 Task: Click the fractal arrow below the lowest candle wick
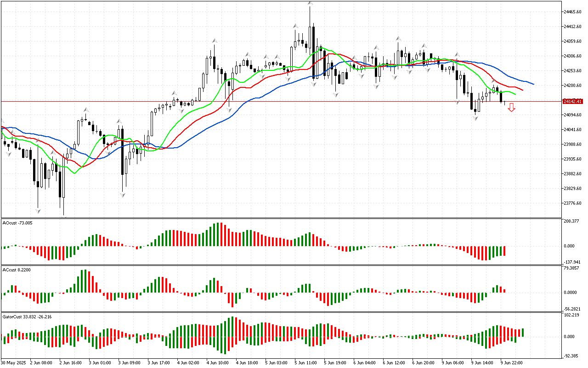click(x=64, y=217)
